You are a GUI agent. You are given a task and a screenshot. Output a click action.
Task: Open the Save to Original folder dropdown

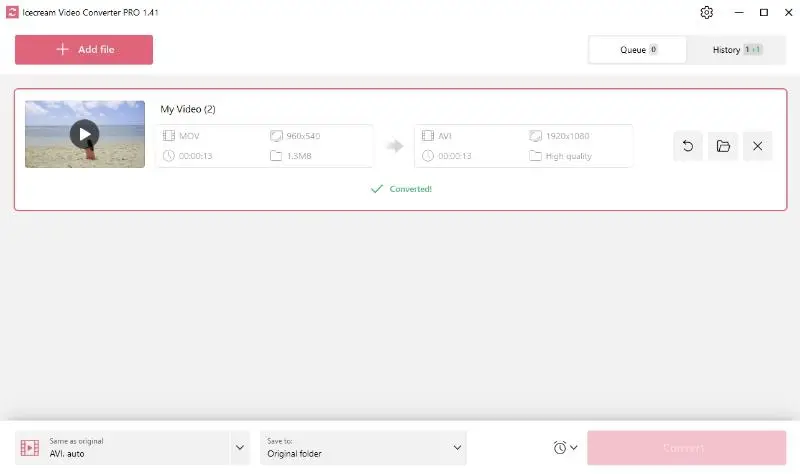tap(363, 447)
